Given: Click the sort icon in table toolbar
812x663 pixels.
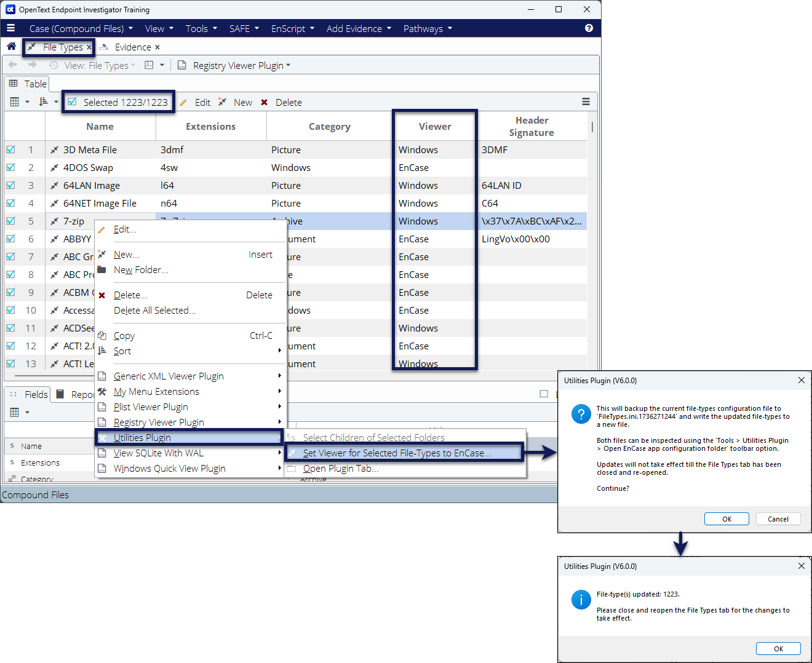Looking at the screenshot, I should [x=43, y=102].
